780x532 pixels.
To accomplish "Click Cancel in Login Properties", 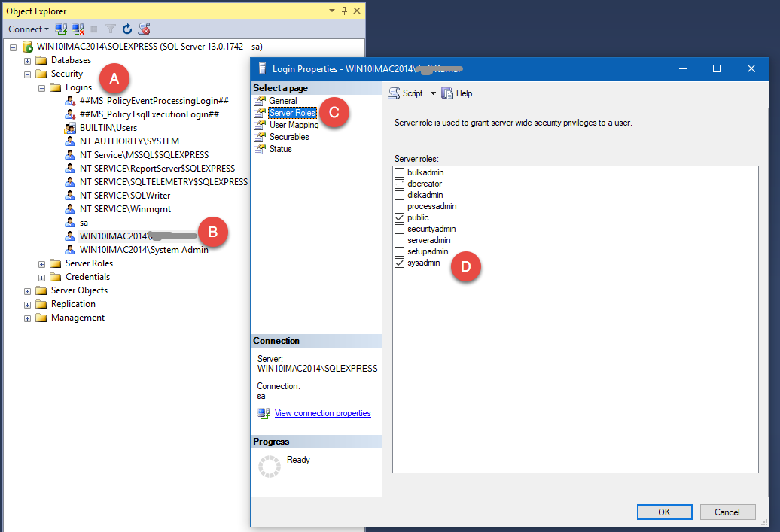I will [x=727, y=512].
